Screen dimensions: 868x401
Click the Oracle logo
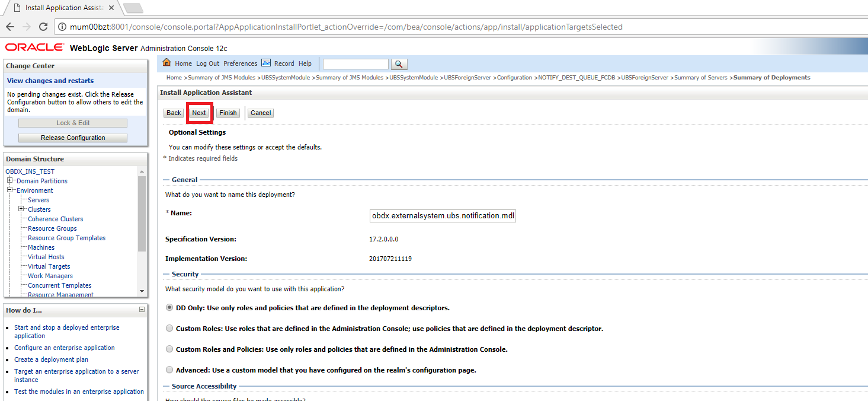35,47
